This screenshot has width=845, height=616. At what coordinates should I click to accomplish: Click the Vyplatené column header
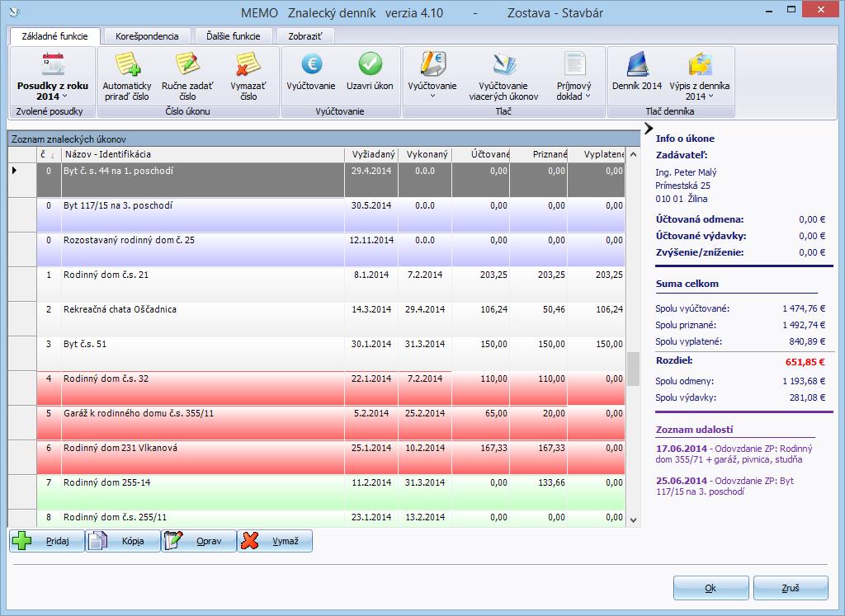596,154
